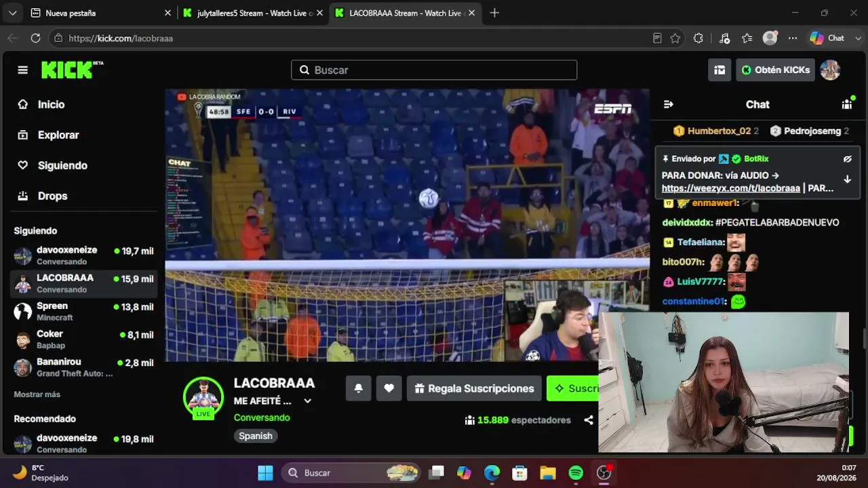Open the browser extensions puzzle icon
This screenshot has width=868, height=488.
[698, 38]
